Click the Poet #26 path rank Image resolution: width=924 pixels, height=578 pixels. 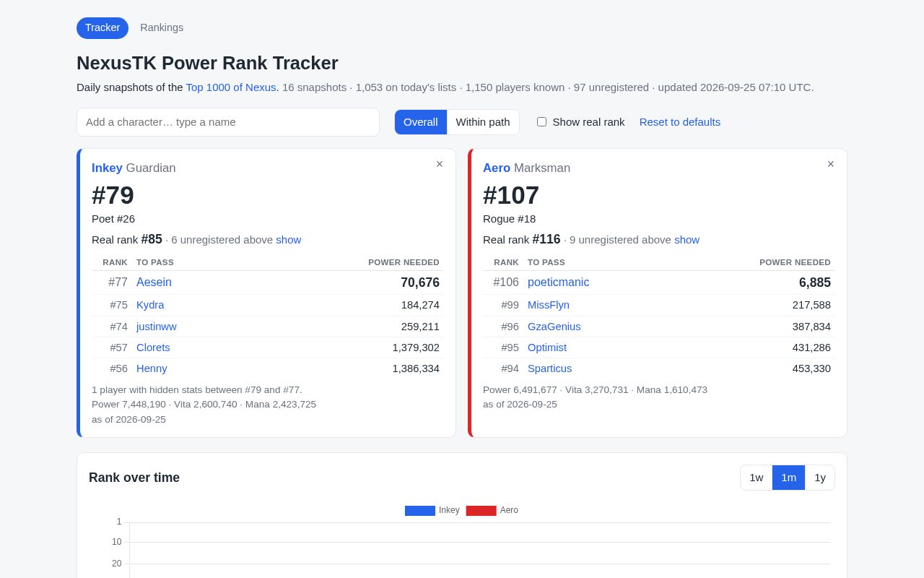pyautogui.click(x=113, y=219)
